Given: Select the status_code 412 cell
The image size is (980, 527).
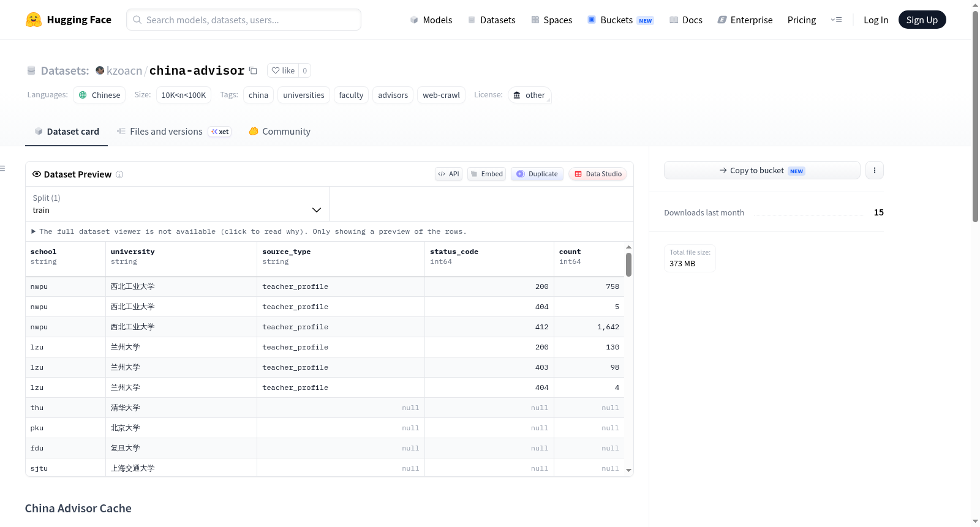Looking at the screenshot, I should [x=489, y=327].
